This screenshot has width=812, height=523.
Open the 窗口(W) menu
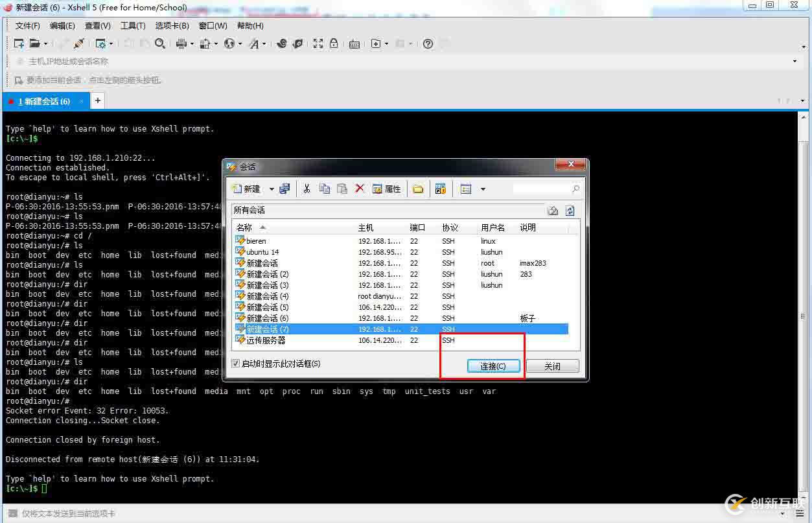213,25
